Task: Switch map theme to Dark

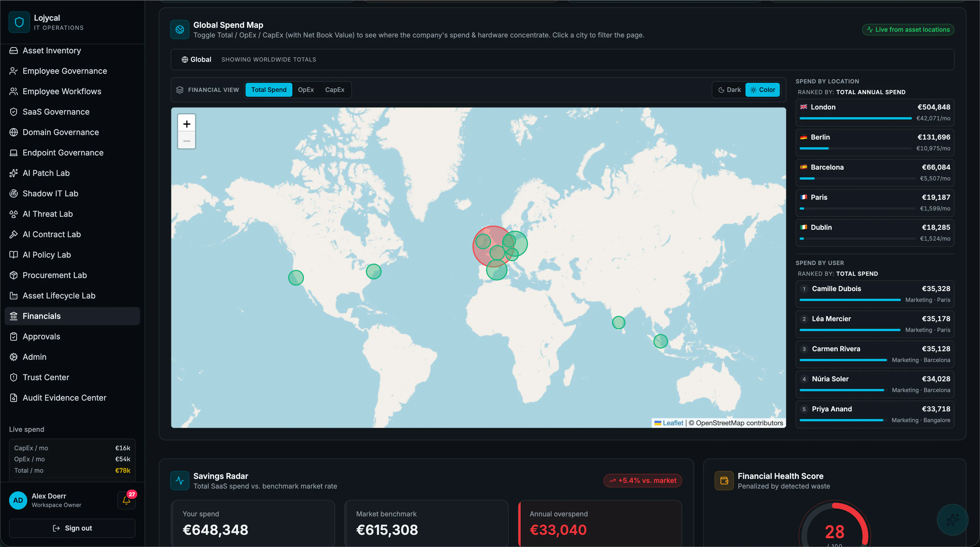Action: [x=729, y=90]
